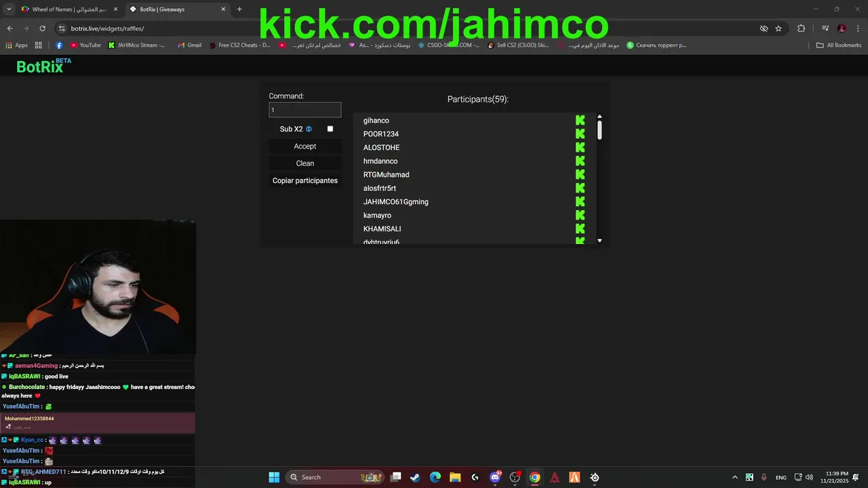Open a new browser tab
The width and height of the screenshot is (868, 488).
[239, 9]
